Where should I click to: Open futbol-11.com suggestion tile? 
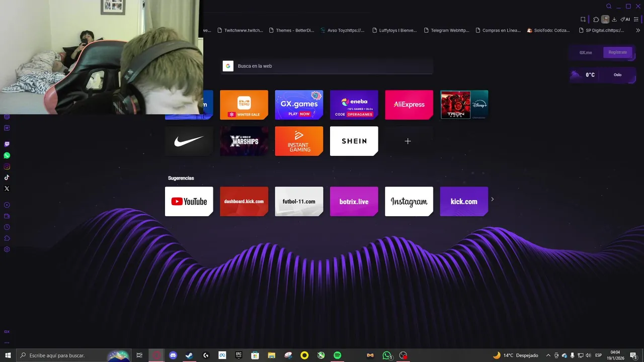coord(299,201)
